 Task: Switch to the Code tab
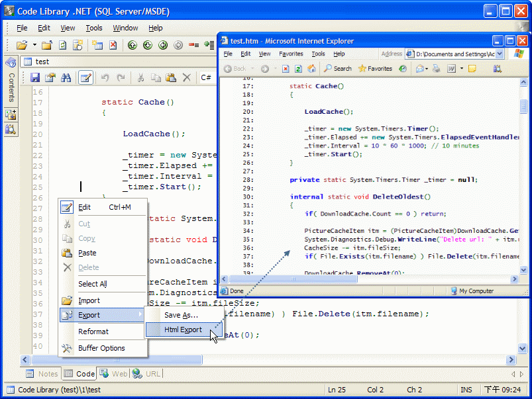click(x=80, y=374)
